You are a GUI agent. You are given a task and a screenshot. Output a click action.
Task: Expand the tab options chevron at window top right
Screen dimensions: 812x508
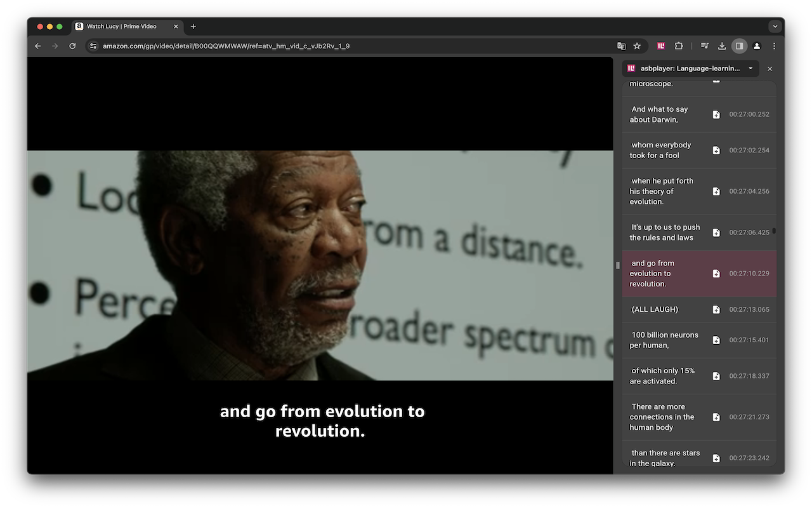point(775,26)
